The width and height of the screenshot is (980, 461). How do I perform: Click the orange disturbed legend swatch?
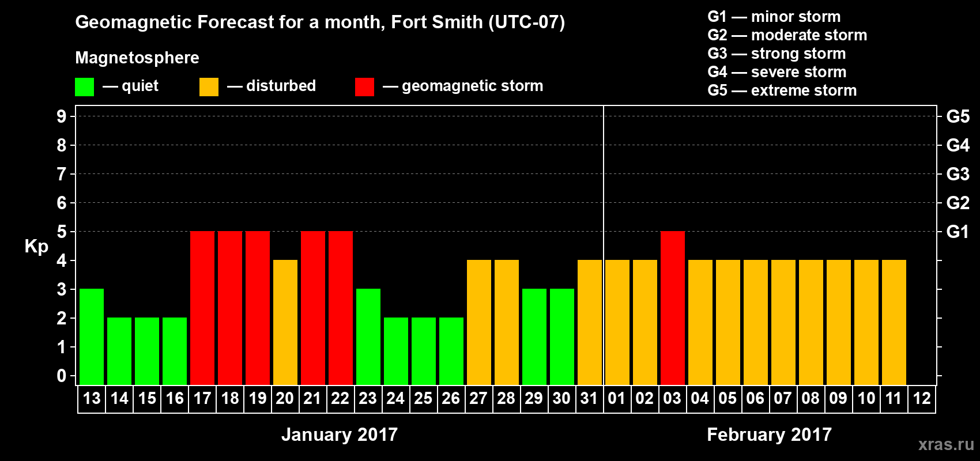tap(209, 87)
